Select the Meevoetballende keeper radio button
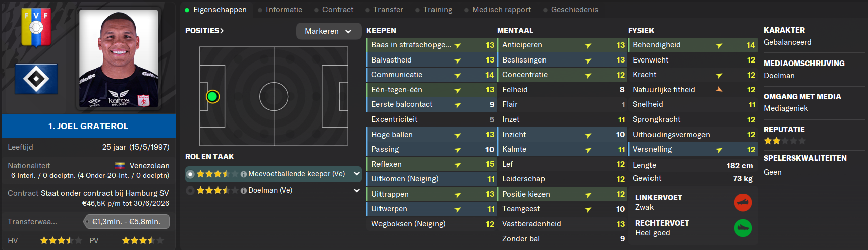The image size is (868, 250). 190,174
